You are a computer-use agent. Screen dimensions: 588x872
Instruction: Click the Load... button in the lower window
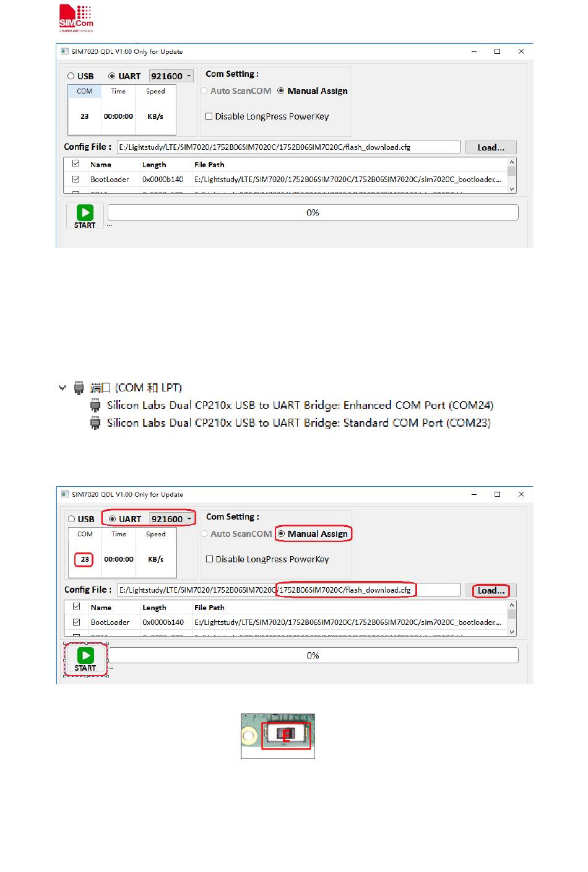(x=491, y=590)
